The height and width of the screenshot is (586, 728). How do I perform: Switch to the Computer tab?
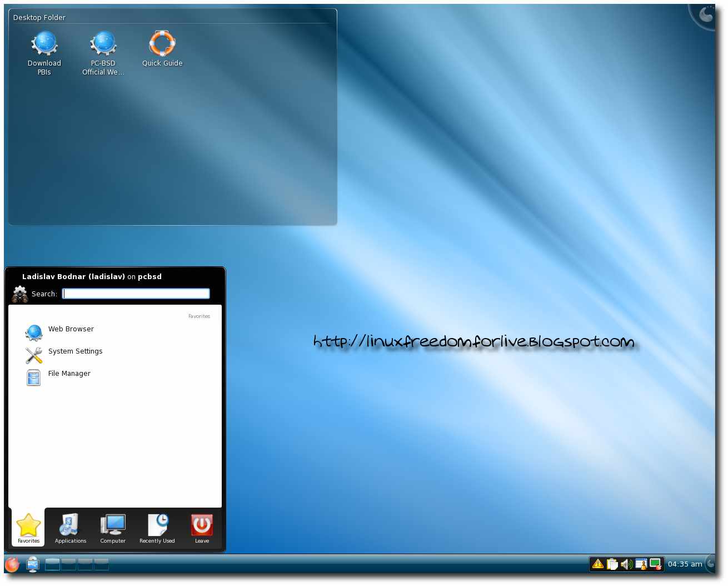tap(113, 529)
